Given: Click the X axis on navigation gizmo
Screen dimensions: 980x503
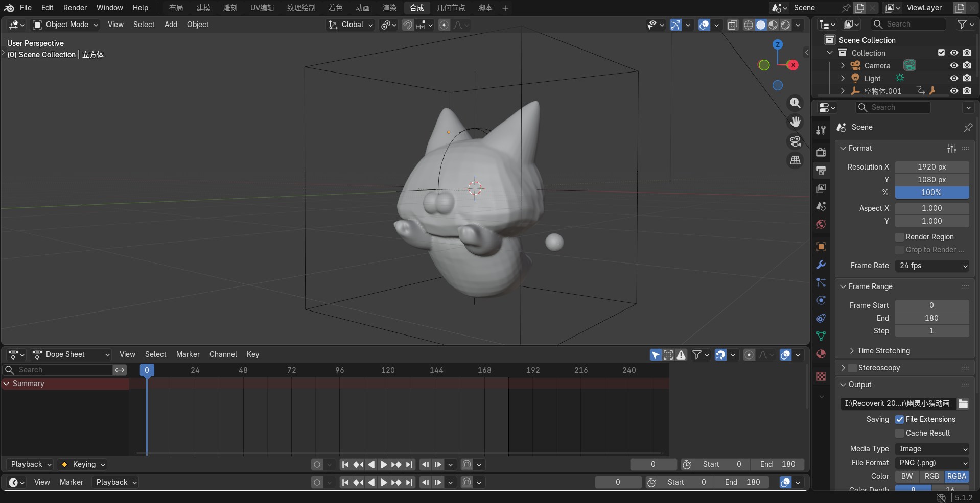Looking at the screenshot, I should pyautogui.click(x=793, y=65).
